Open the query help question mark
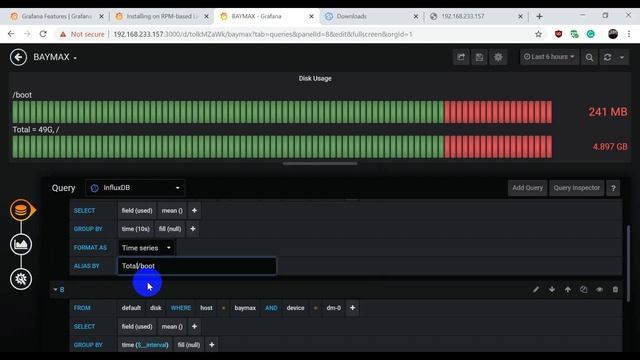 tap(613, 188)
